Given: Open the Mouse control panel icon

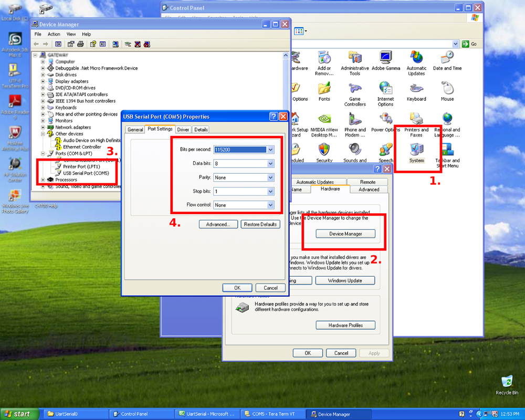Looking at the screenshot, I should [x=447, y=91].
